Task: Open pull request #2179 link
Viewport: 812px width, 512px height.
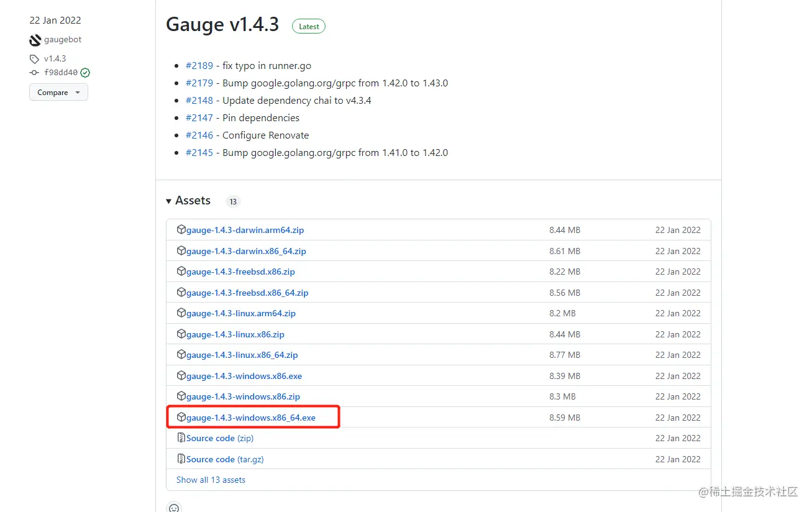Action: pos(199,83)
